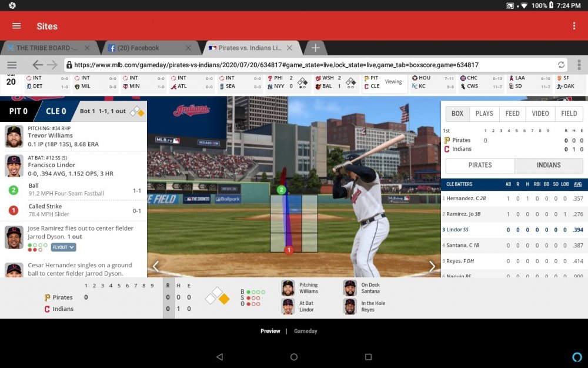Click the base runners diamond in scoreboard

pos(217,296)
